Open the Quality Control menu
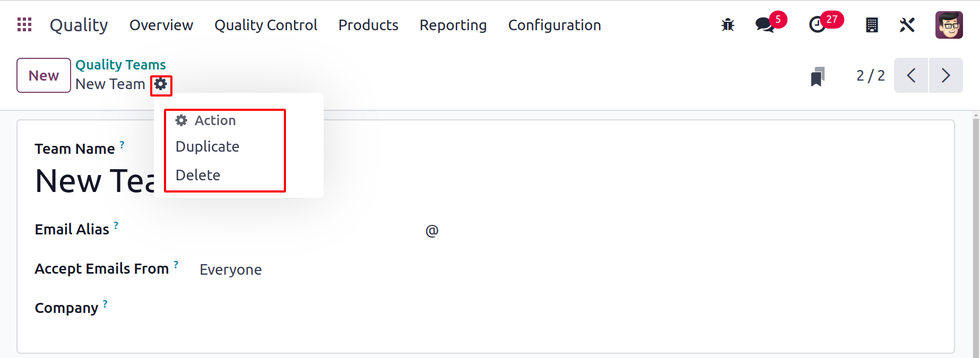980x358 pixels. pyautogui.click(x=266, y=25)
